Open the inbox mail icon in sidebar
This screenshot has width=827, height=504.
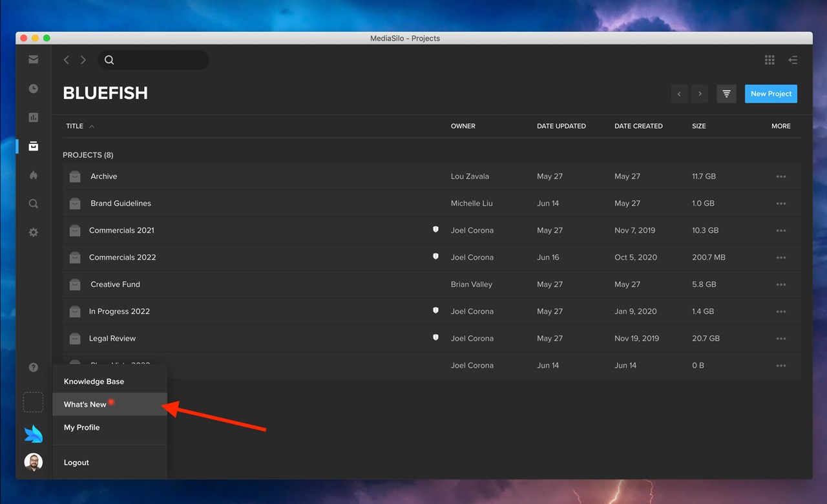[34, 59]
